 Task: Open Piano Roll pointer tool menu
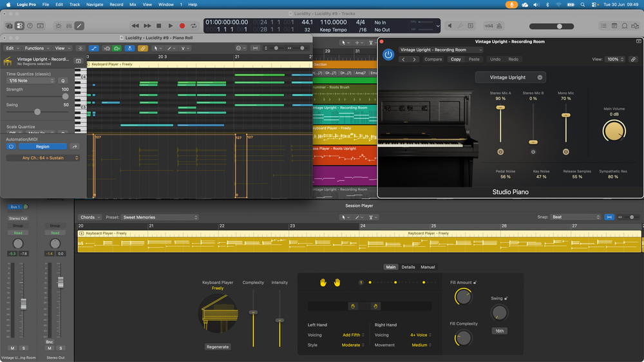[x=157, y=48]
